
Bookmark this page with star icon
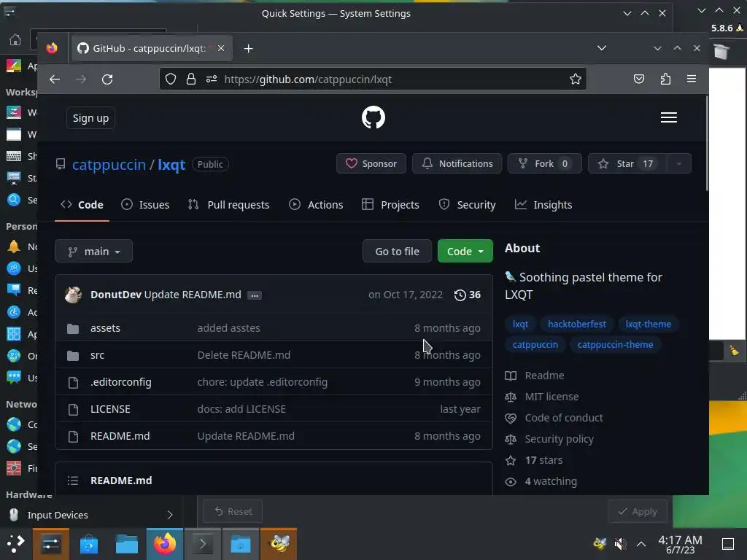(x=575, y=79)
